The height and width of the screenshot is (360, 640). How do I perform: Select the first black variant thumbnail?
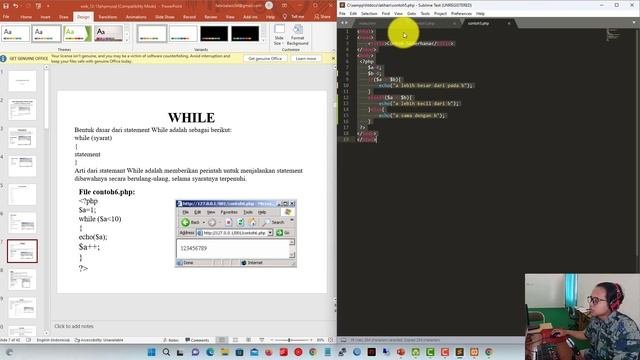pyautogui.click(x=214, y=33)
